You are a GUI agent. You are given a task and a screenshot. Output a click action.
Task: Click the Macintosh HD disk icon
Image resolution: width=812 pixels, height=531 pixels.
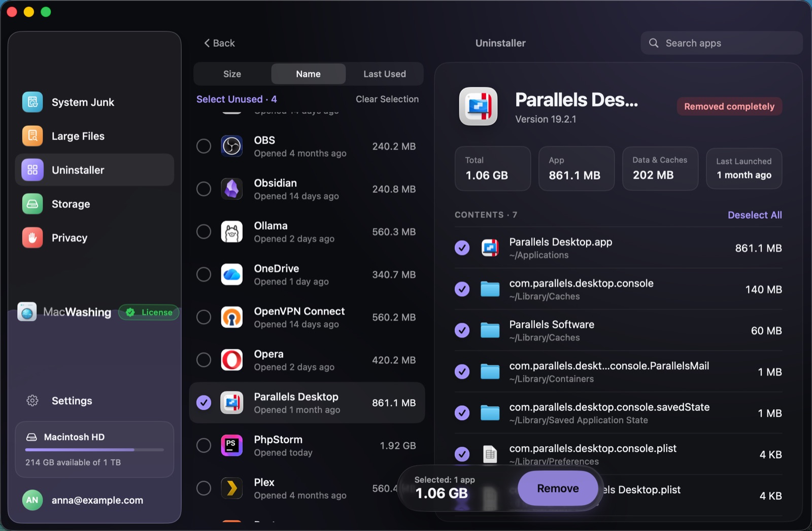tap(31, 437)
